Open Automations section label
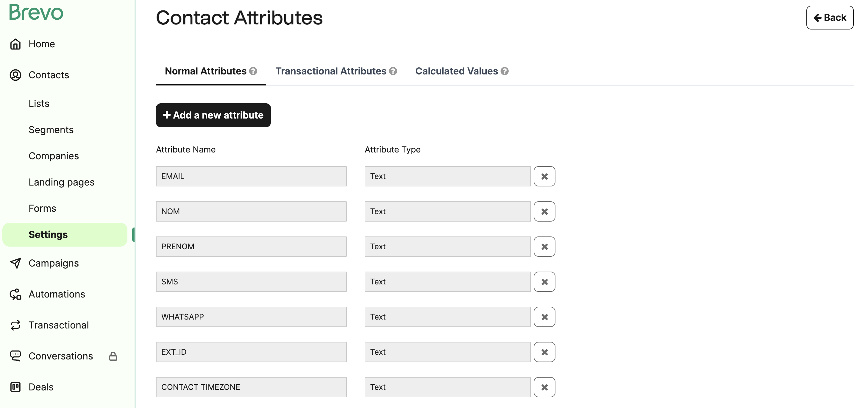The image size is (868, 408). coord(57,294)
